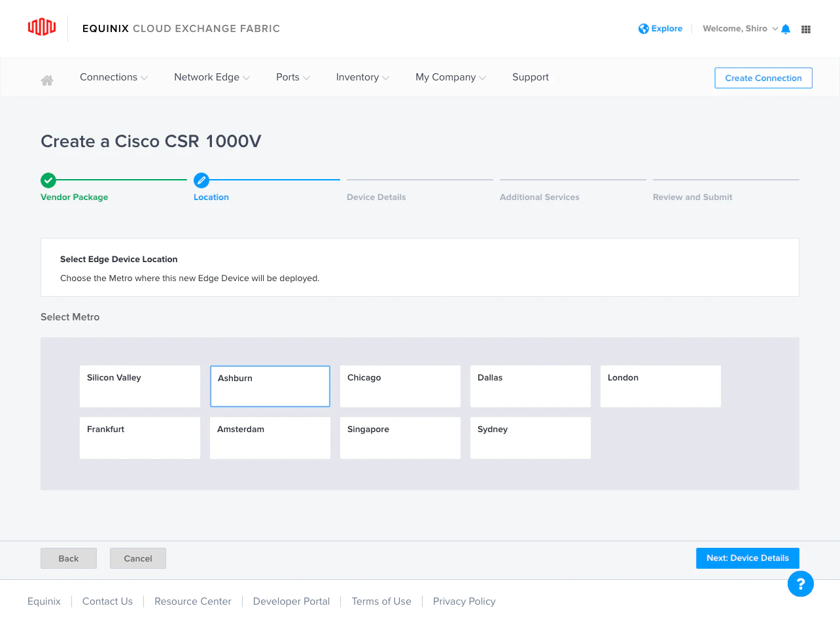Expand the My Company menu
The image size is (840, 623).
451,77
